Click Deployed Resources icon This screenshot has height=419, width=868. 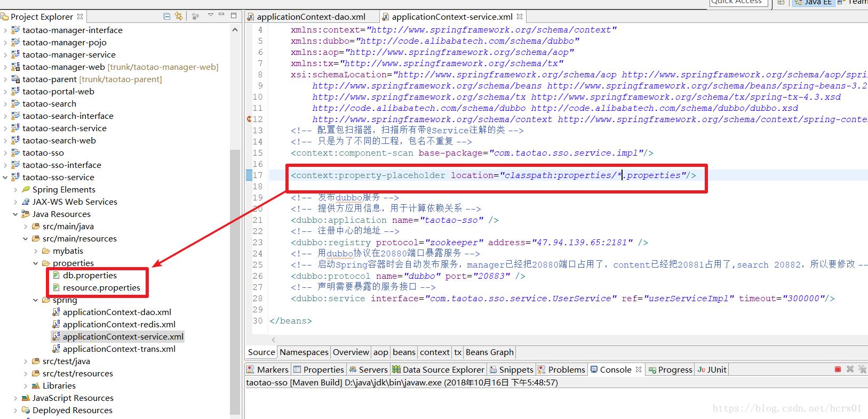(x=26, y=410)
